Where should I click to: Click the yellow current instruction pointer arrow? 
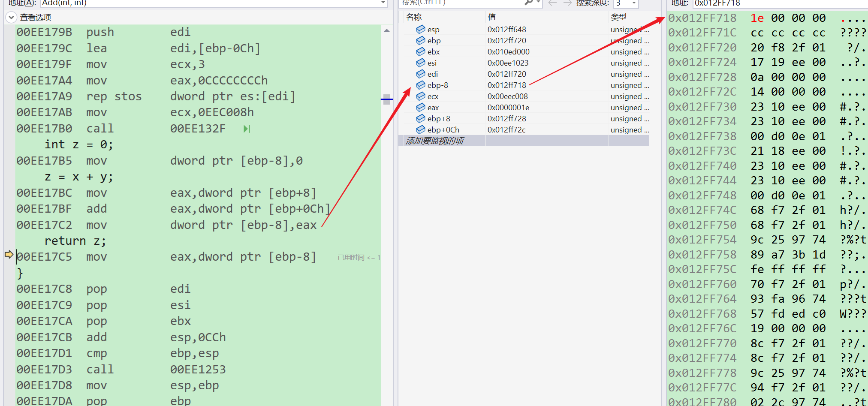[9, 255]
